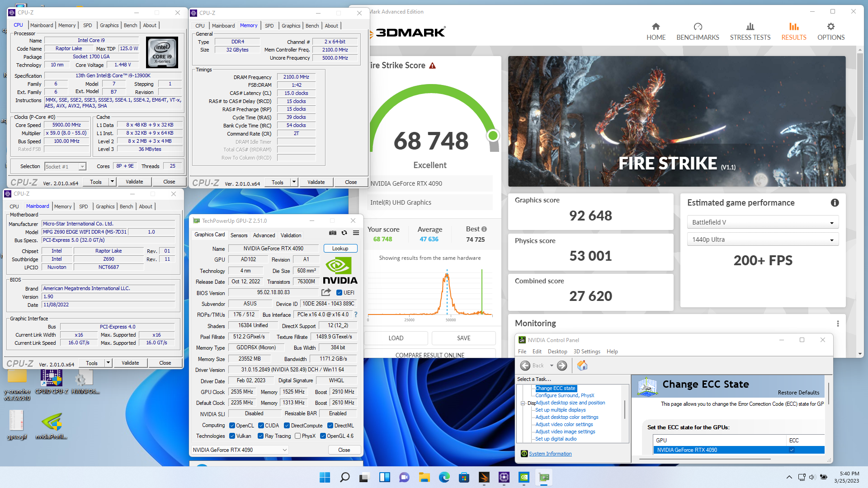Open Microsoft Edge from the taskbar
This screenshot has height=488, width=868.
point(444,477)
